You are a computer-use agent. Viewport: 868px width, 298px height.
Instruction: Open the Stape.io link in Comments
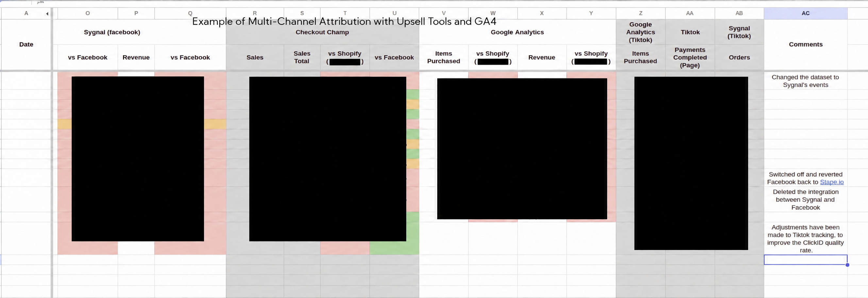(x=832, y=182)
